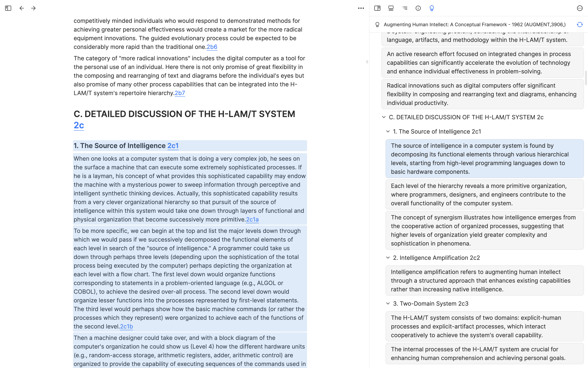The width and height of the screenshot is (588, 368).
Task: Click the 'Augmenting Human Intellect' panel title
Action: point(475,25)
